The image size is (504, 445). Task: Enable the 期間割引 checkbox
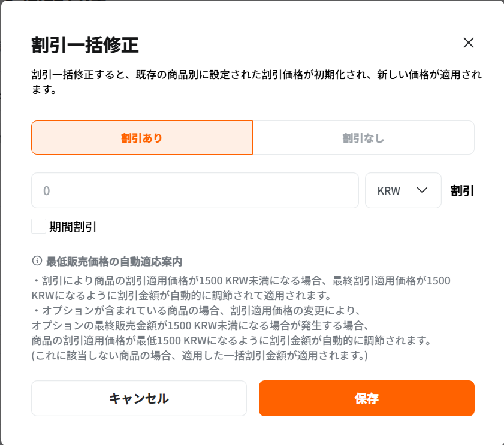[x=39, y=226]
